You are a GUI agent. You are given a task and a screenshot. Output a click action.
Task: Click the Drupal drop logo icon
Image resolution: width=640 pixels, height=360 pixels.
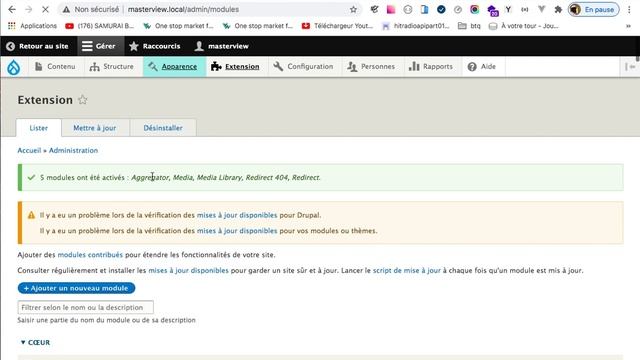tap(13, 67)
